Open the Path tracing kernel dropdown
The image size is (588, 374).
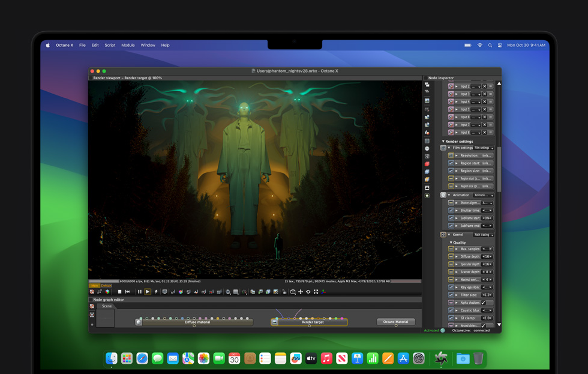click(x=484, y=235)
